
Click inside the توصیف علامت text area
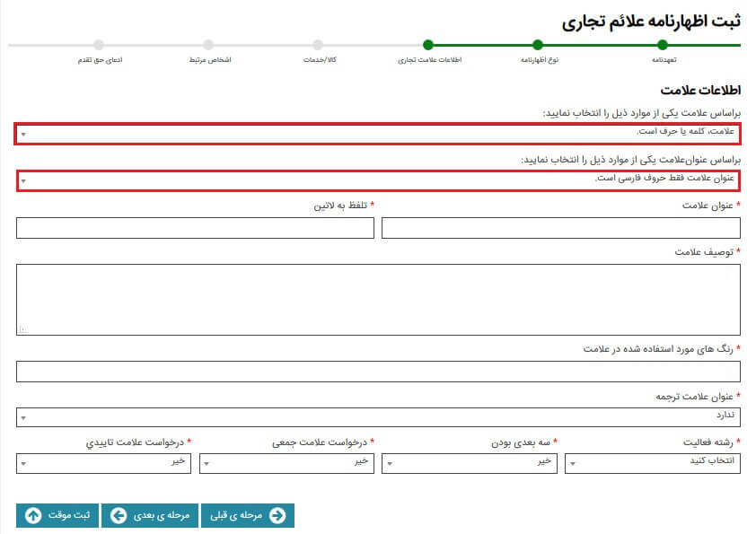pos(378,300)
